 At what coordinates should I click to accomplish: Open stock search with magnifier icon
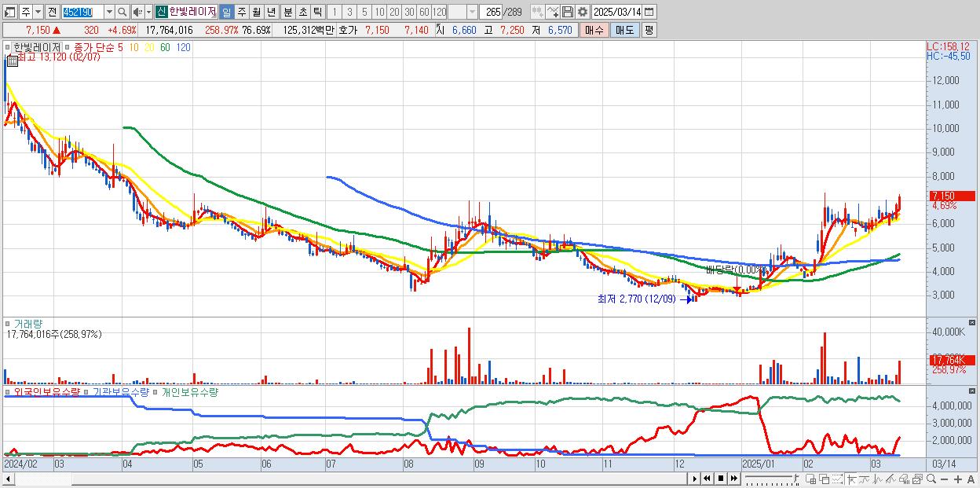pos(122,12)
